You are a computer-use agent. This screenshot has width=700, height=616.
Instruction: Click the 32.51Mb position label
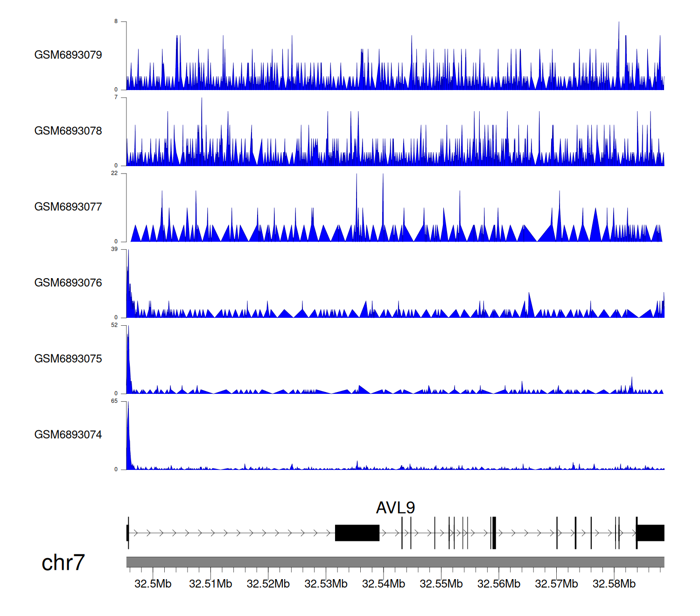210,584
